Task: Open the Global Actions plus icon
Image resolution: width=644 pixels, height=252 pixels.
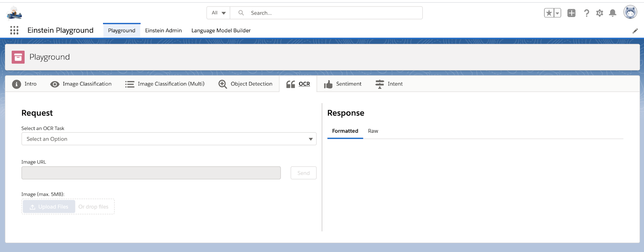Action: [x=572, y=13]
